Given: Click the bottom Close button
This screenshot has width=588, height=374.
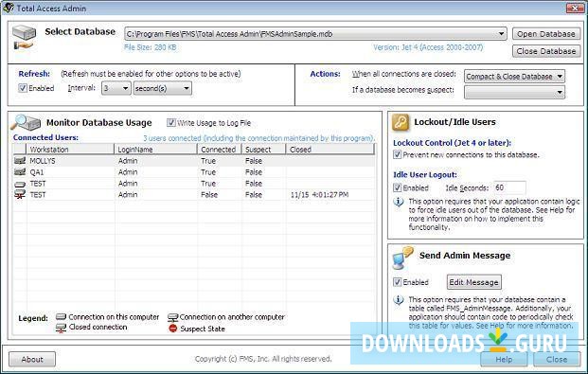Looking at the screenshot, I should pos(557,360).
